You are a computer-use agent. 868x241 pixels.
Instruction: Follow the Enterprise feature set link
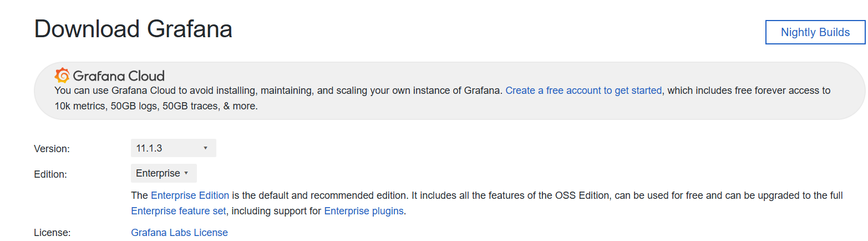coord(179,211)
